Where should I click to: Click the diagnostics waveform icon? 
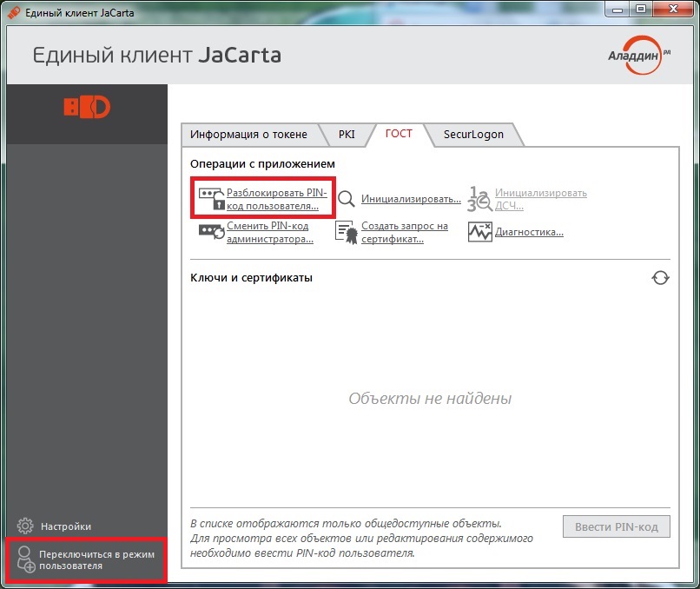point(480,232)
